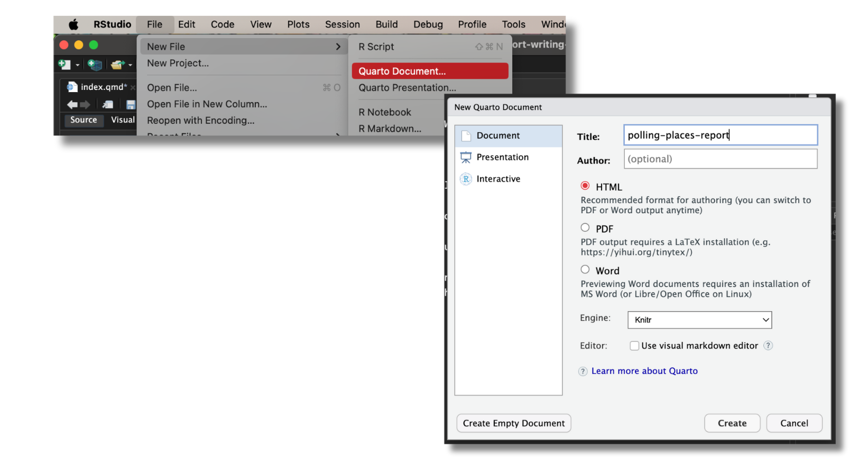The height and width of the screenshot is (474, 868).
Task: Click the open file folder icon
Action: (x=117, y=65)
